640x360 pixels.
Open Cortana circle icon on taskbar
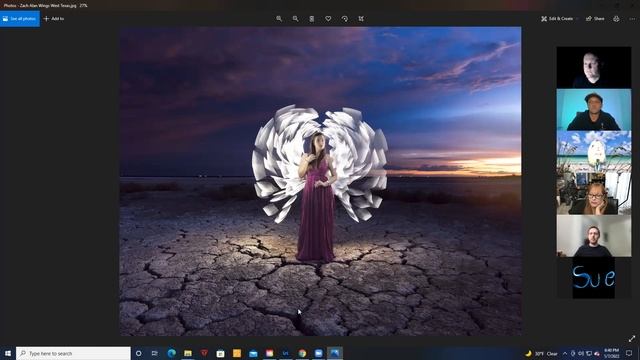[138, 353]
